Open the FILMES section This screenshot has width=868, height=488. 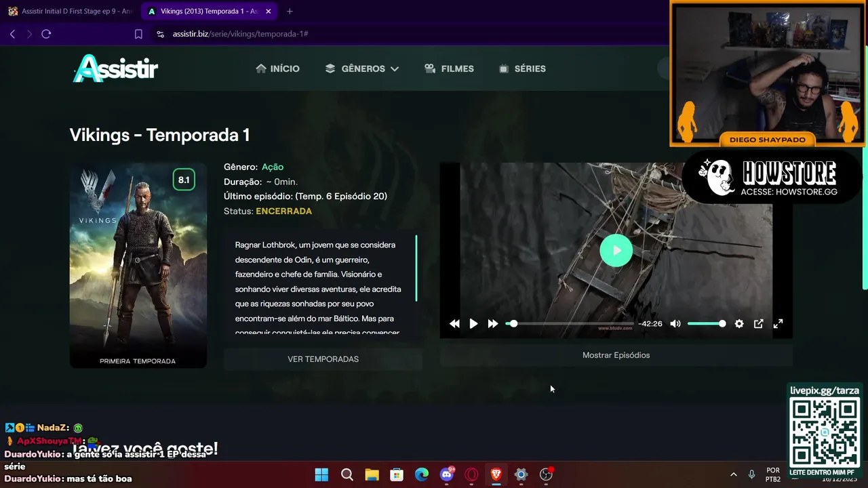(449, 68)
